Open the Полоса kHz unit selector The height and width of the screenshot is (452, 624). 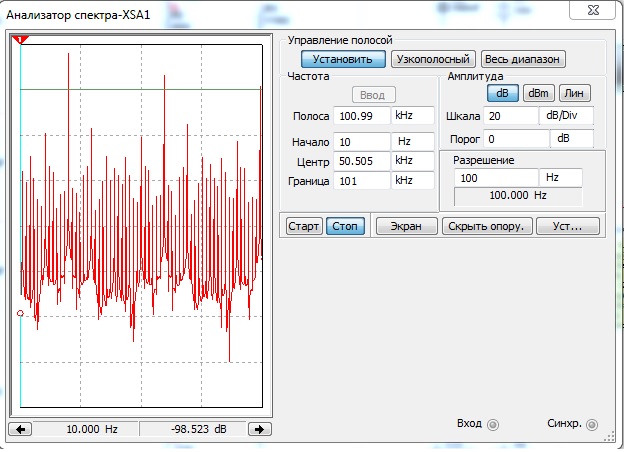(x=413, y=116)
